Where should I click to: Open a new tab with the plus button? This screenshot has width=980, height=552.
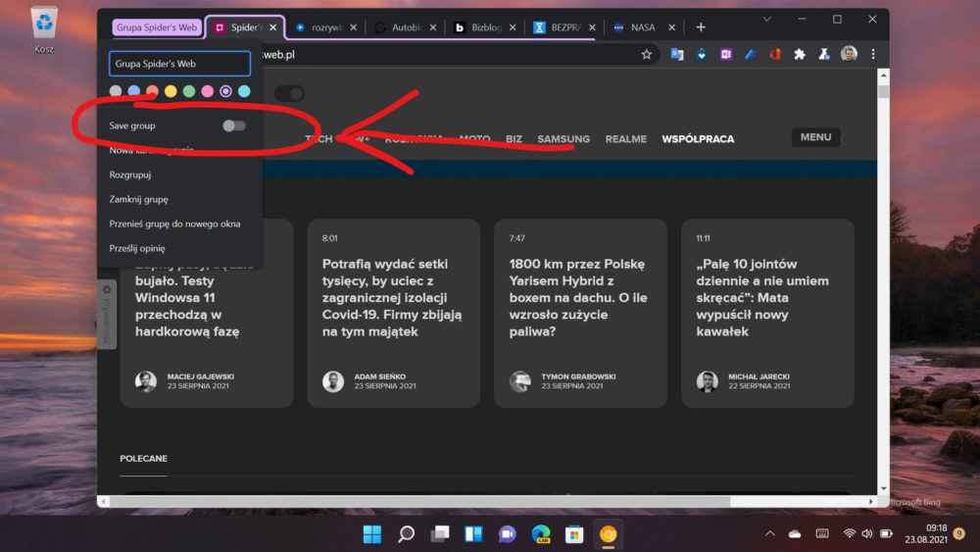[701, 26]
